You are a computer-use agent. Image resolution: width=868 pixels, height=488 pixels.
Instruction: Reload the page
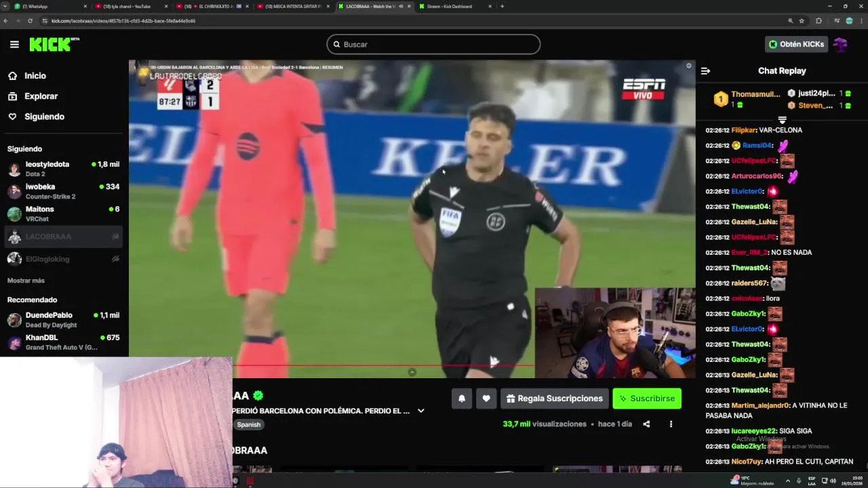[x=30, y=21]
